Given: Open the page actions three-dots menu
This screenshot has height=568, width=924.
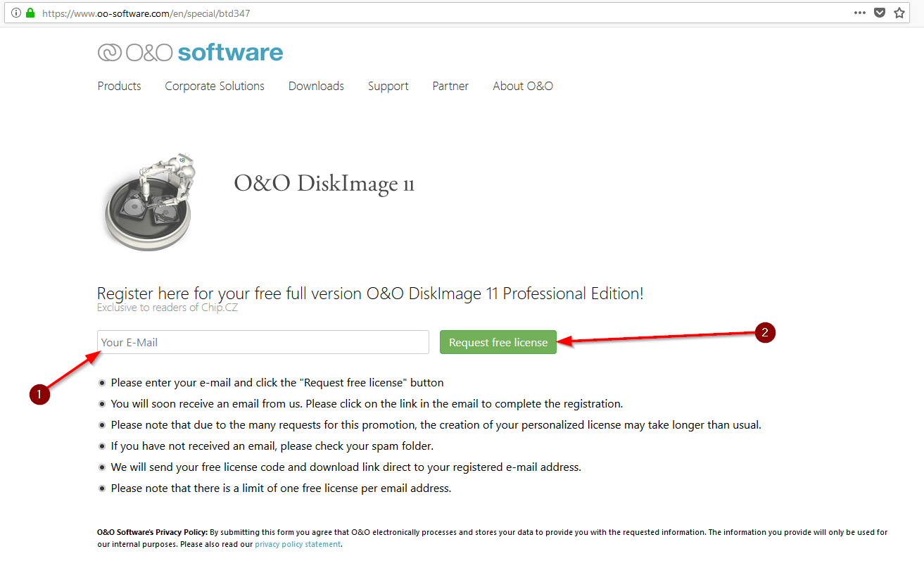Looking at the screenshot, I should [860, 13].
